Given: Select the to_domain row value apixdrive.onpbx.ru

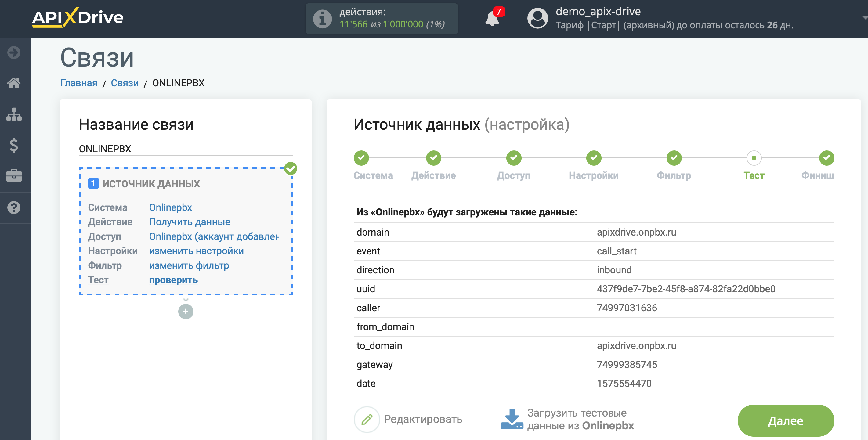Looking at the screenshot, I should pyautogui.click(x=637, y=346).
